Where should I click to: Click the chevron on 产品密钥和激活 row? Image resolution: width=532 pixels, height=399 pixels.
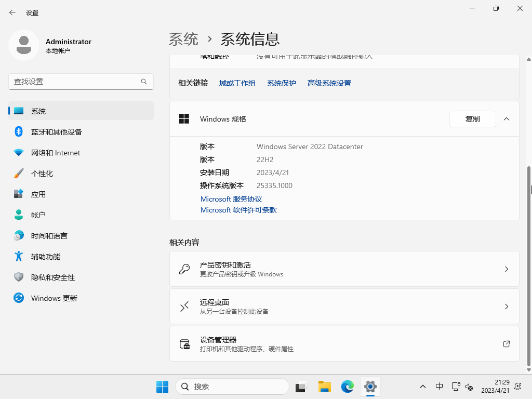tap(507, 269)
